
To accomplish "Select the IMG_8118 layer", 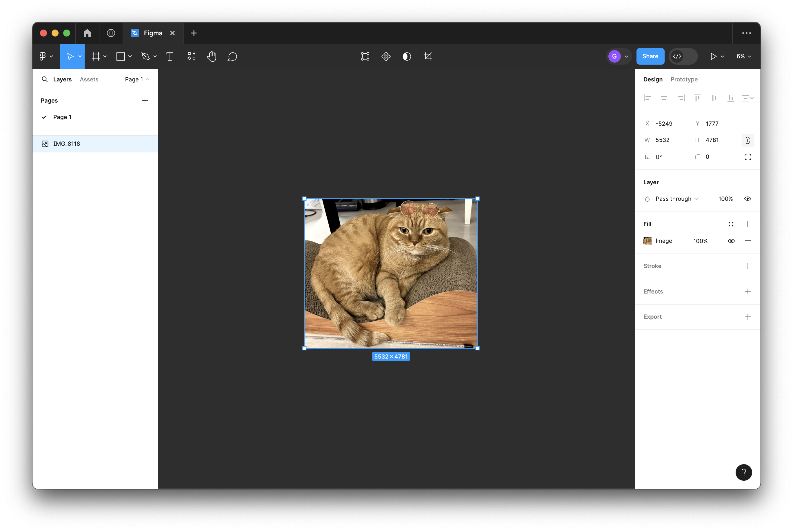I will 66,144.
